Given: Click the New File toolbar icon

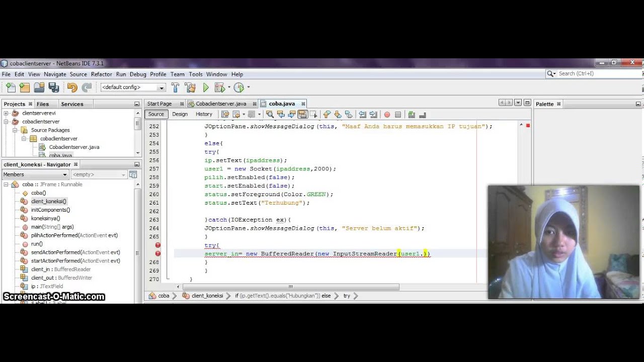Looking at the screenshot, I should (11, 87).
